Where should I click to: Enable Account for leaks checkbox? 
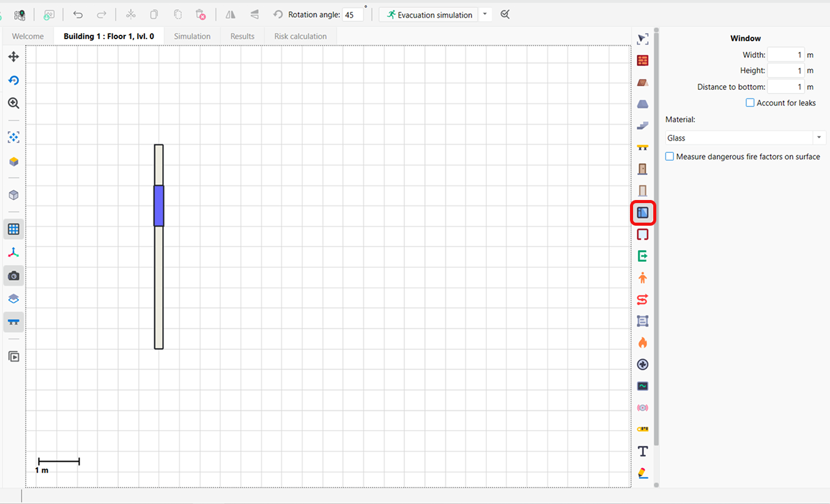tap(750, 103)
